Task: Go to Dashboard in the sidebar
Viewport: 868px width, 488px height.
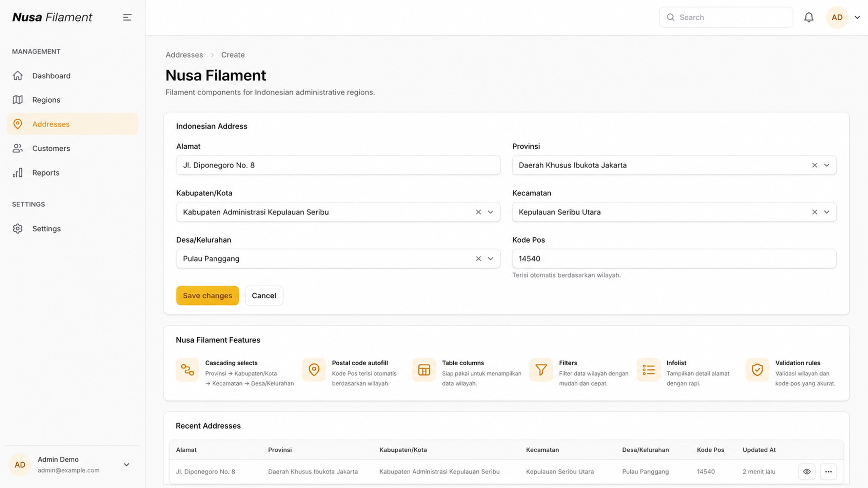Action: (x=73, y=76)
